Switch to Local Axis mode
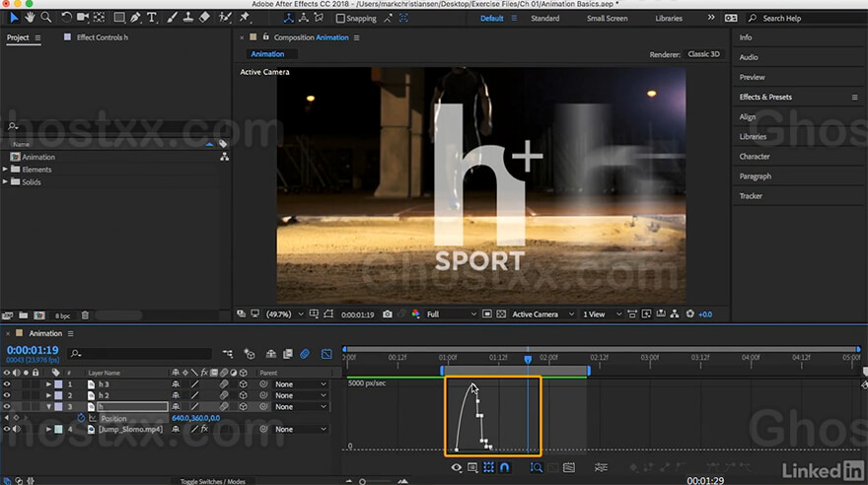The image size is (868, 485). point(288,19)
